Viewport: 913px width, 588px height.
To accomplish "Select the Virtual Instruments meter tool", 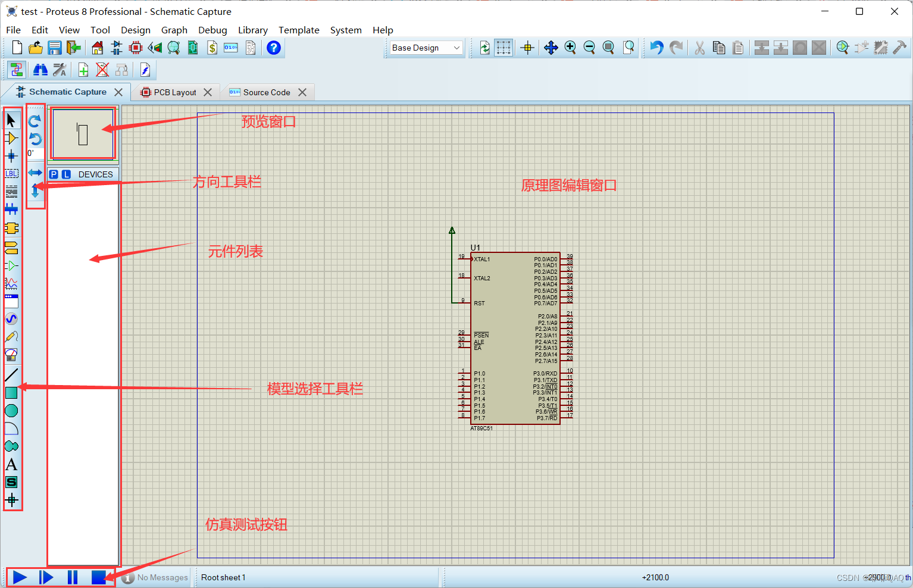I will tap(11, 355).
